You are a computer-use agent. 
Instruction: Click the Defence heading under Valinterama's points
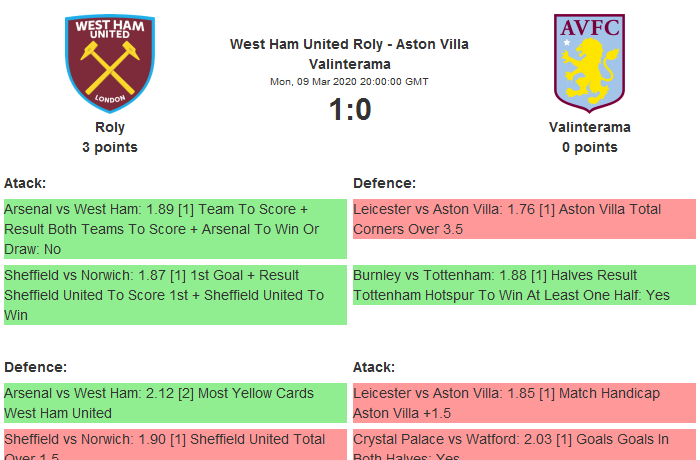click(x=385, y=183)
